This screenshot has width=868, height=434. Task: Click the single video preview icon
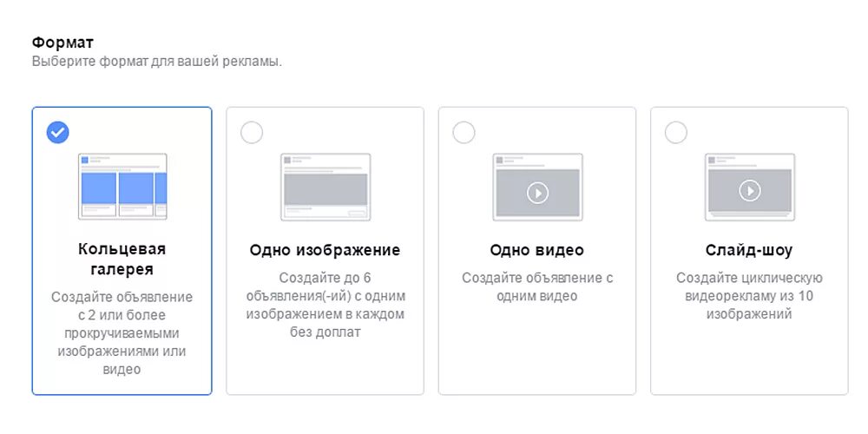(x=537, y=186)
